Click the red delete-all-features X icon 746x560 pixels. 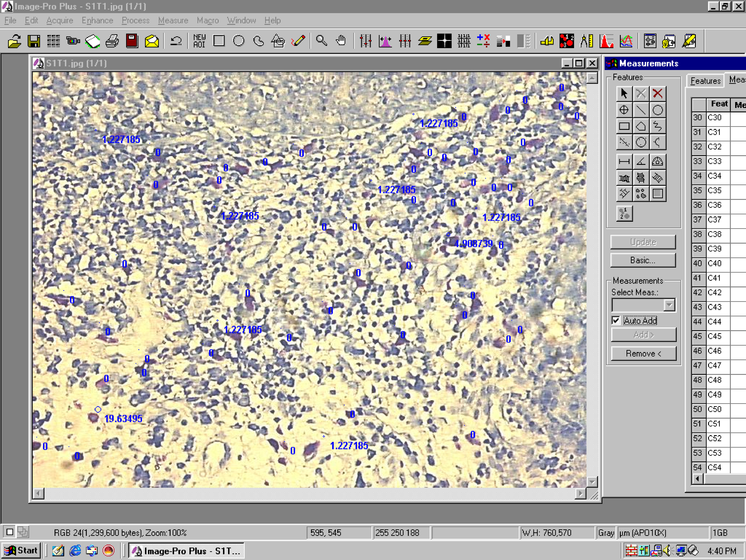coord(657,93)
